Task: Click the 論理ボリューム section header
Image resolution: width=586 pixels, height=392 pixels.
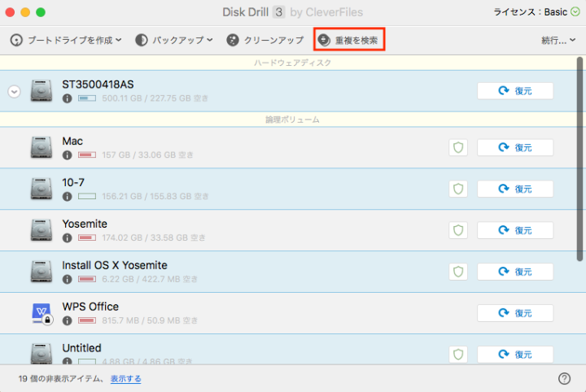Action: [x=293, y=120]
